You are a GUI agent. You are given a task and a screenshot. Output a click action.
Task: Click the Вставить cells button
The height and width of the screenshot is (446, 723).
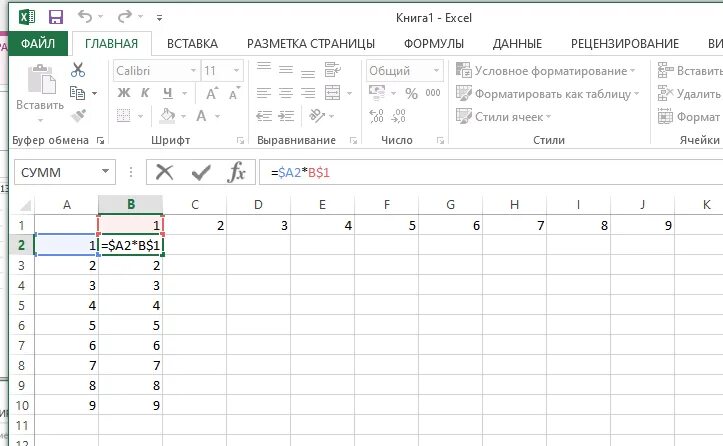click(689, 71)
